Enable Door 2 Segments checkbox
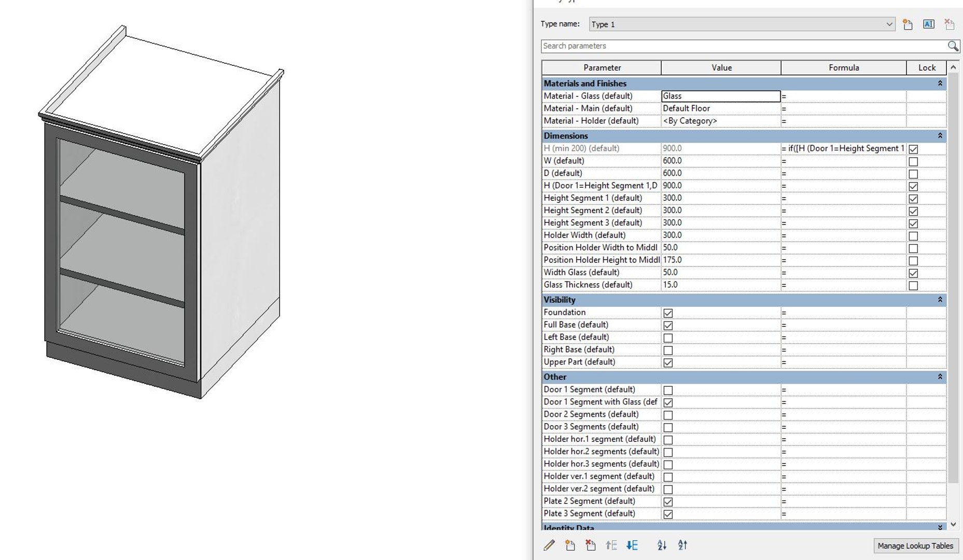963x560 pixels. point(668,415)
